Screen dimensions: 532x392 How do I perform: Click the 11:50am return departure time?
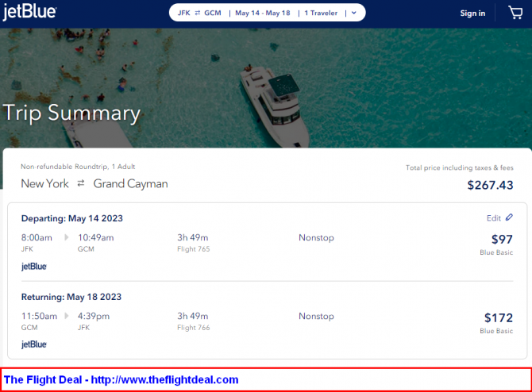click(40, 317)
